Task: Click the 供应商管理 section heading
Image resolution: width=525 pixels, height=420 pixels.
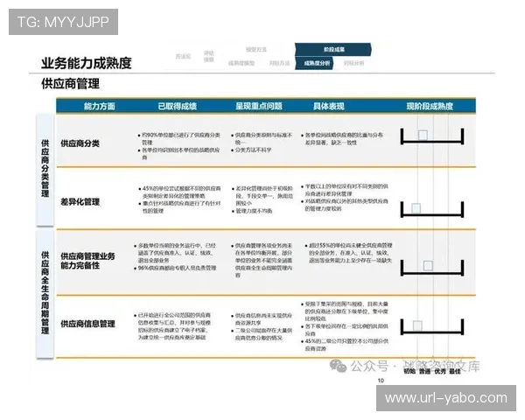Action: pyautogui.click(x=70, y=84)
